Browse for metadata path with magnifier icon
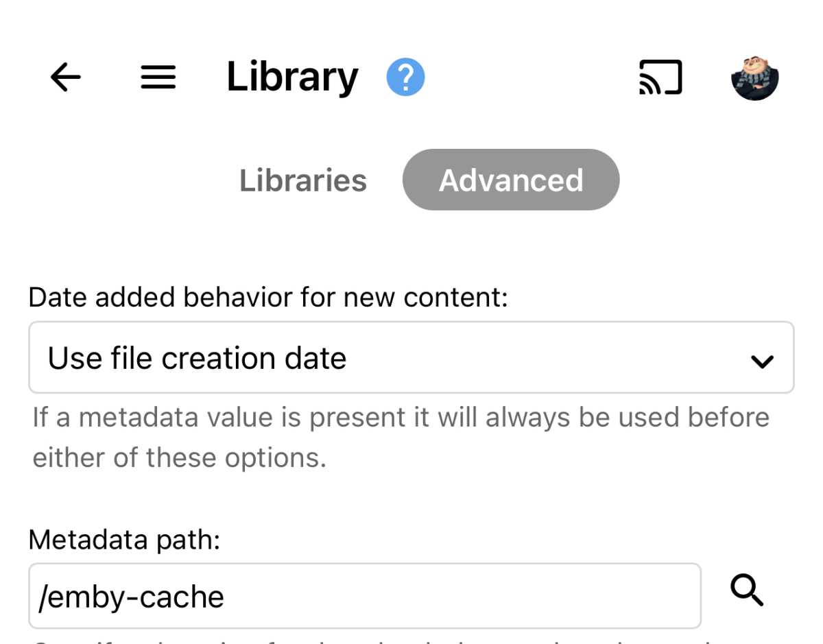823x644 pixels. [x=747, y=590]
